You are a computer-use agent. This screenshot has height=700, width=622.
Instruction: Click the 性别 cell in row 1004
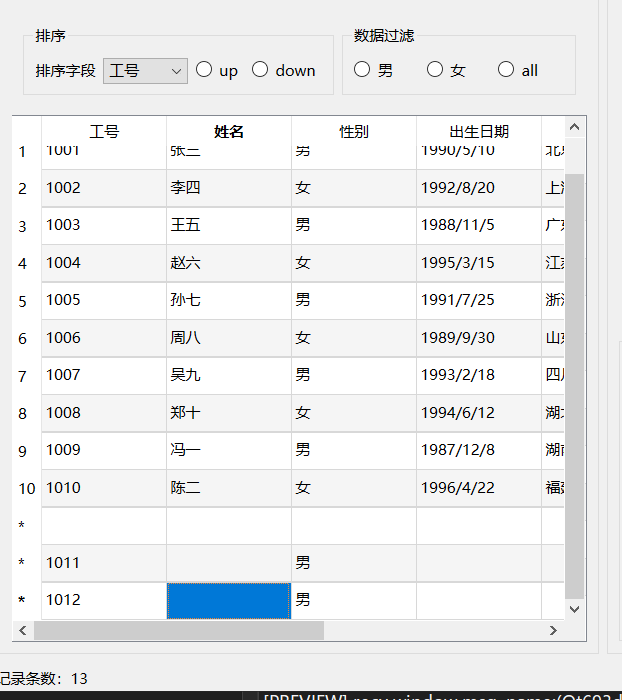(354, 263)
